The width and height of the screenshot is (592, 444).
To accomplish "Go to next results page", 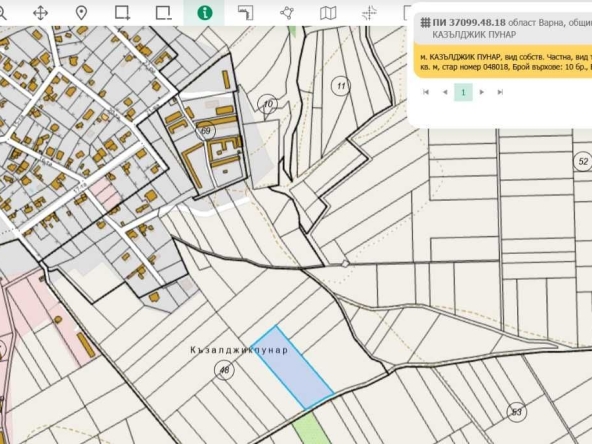I will [x=481, y=92].
